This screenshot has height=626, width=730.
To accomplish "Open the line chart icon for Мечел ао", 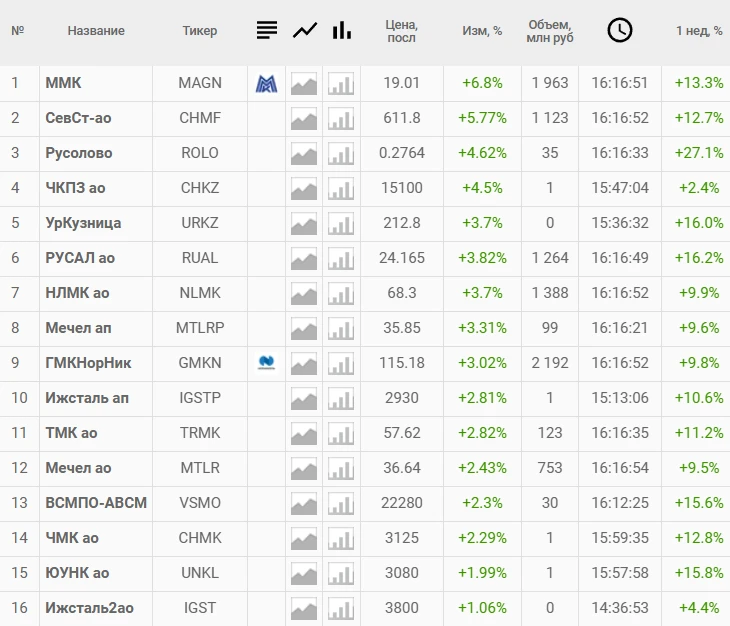I will pos(304,469).
